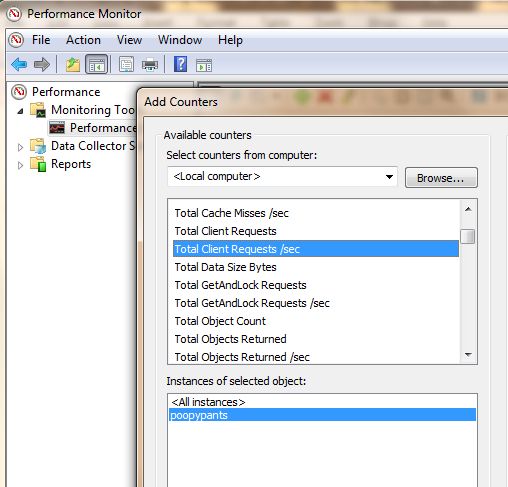Screen dimensions: 508x487
Task: Select Monitoring Tools in the tree
Action: 93,110
